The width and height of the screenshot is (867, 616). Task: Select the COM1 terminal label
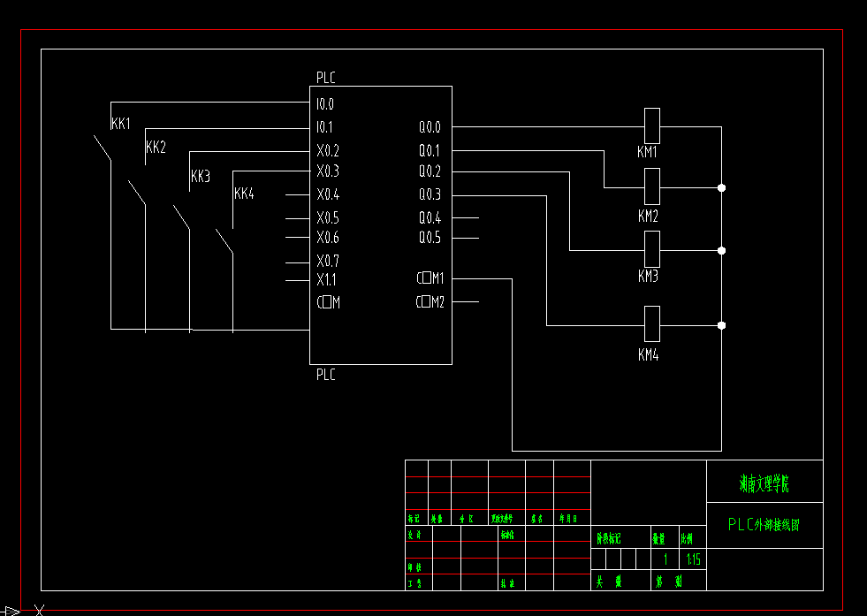click(430, 278)
